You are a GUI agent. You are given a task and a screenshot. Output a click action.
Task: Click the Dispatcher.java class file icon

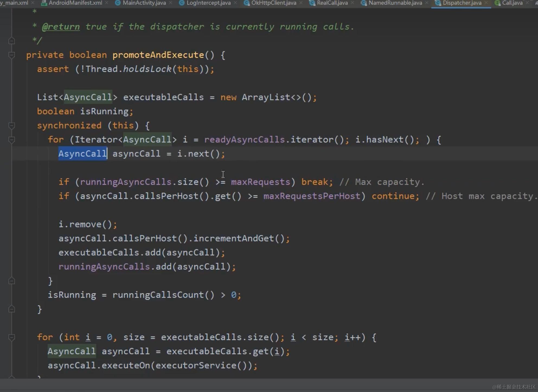tap(438, 3)
